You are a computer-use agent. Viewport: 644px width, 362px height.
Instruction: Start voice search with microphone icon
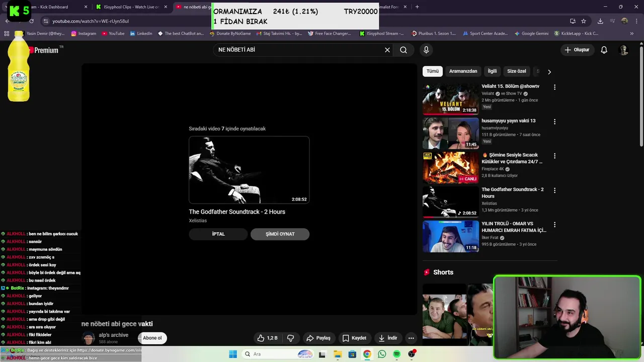[426, 50]
